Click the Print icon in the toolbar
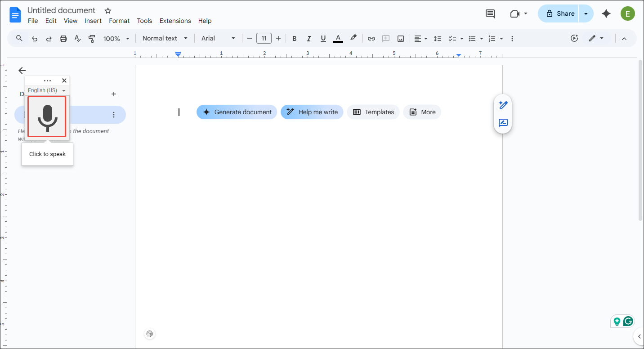 [x=63, y=38]
